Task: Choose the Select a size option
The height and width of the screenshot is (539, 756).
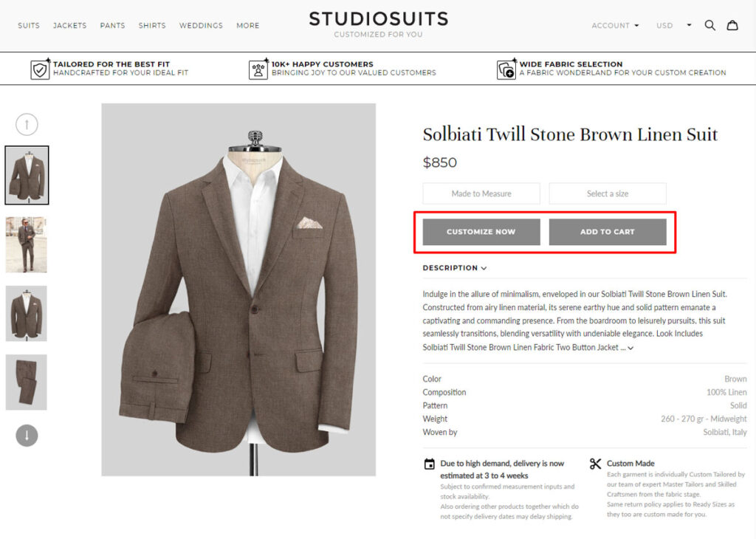Action: 608,193
